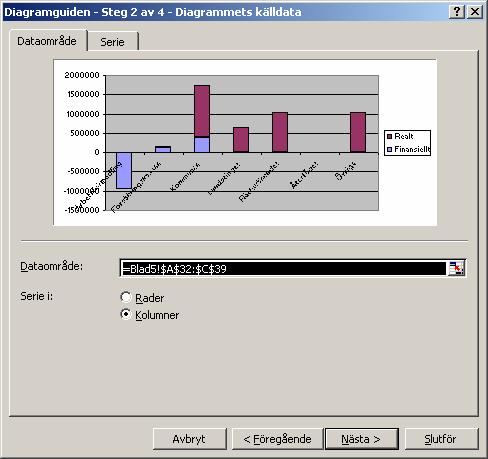This screenshot has width=488, height=459.
Task: Click the chart legend box
Action: [407, 143]
